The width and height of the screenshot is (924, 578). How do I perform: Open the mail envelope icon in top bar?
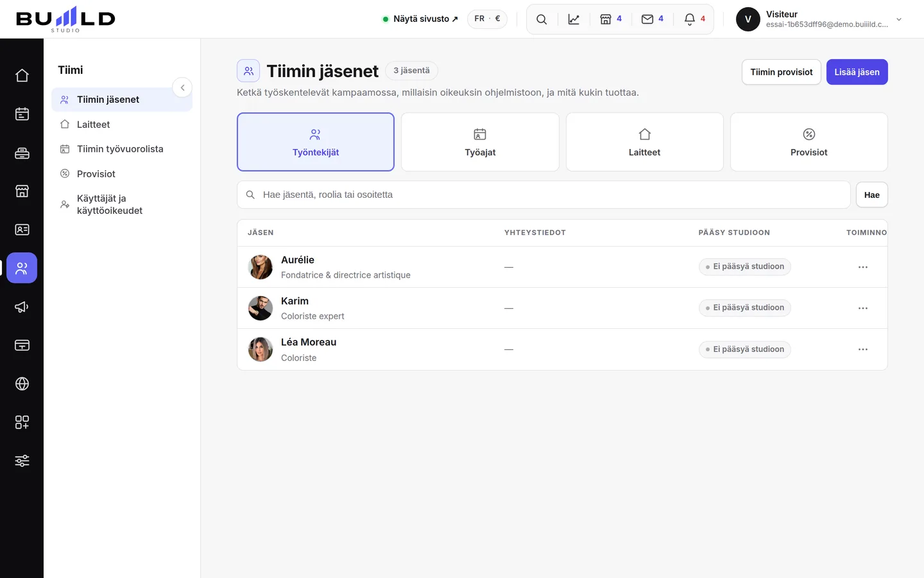click(653, 19)
